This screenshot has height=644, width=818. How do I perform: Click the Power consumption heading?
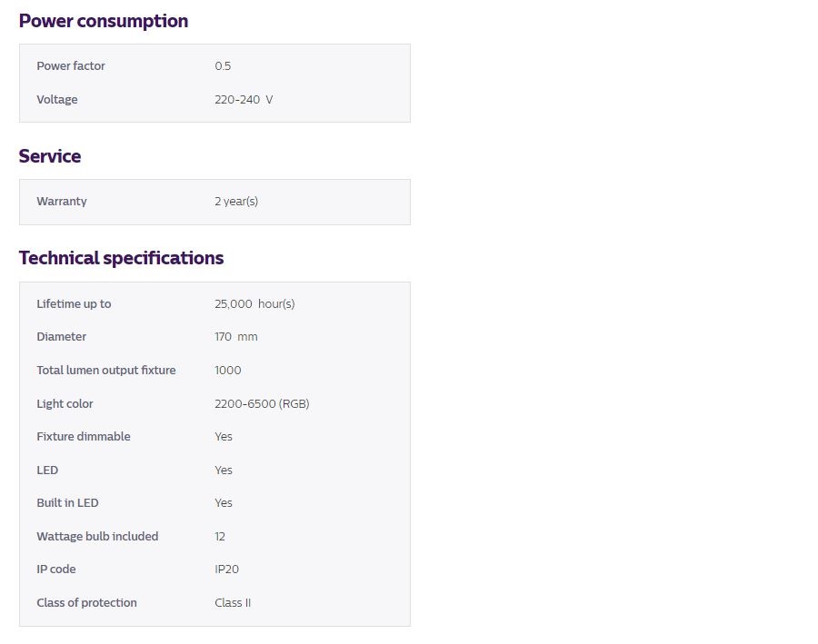point(104,21)
